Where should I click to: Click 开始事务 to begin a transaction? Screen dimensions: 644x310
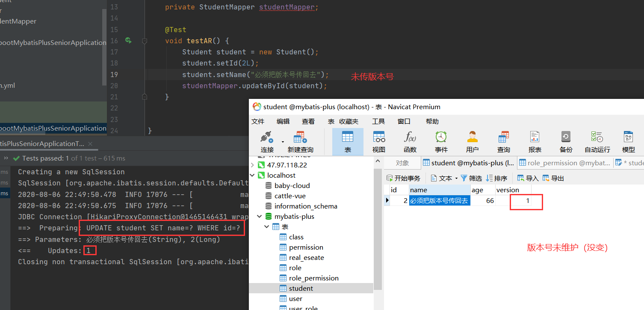(404, 178)
